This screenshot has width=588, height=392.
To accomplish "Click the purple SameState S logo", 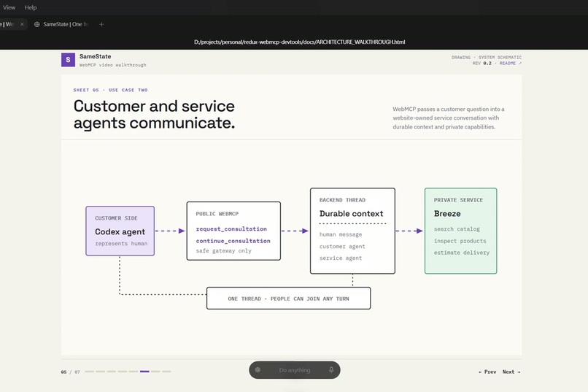I will coord(68,60).
